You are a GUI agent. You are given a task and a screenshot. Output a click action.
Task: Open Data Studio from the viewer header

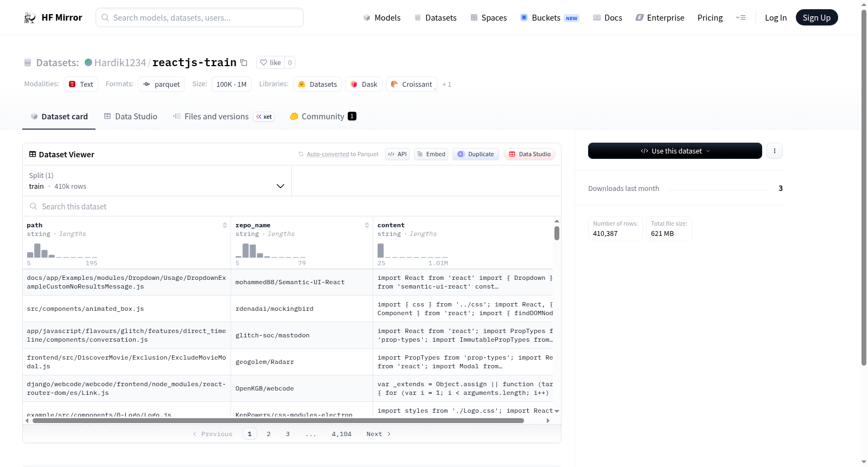tap(529, 154)
